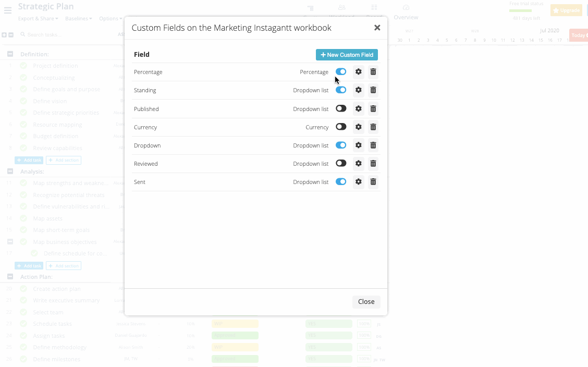Delete the Reviewed custom field
This screenshot has height=367, width=588.
click(373, 163)
